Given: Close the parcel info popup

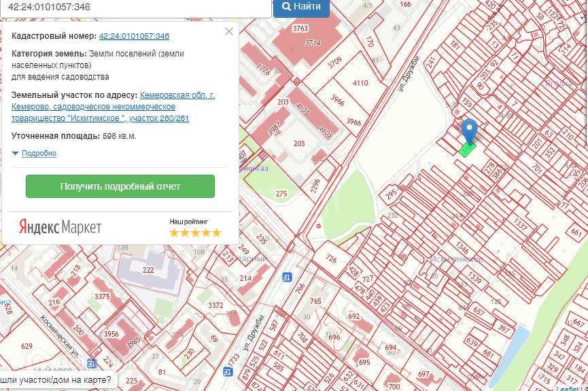Looking at the screenshot, I should 228,31.
